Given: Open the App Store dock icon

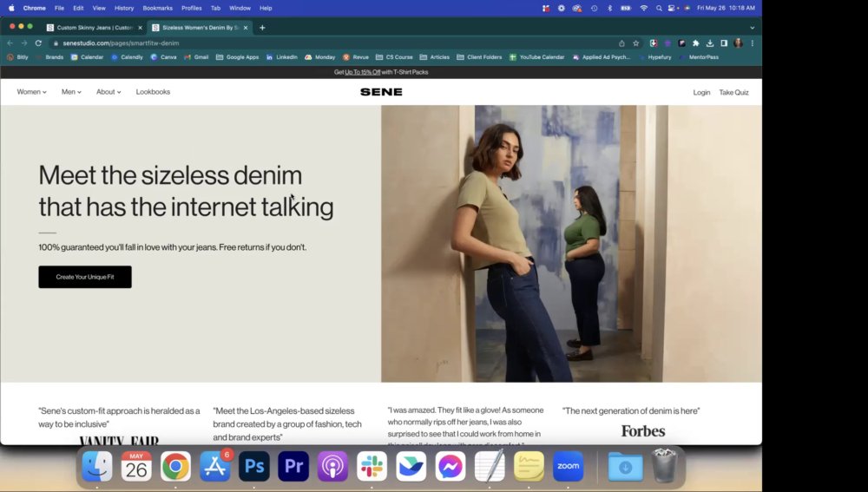Looking at the screenshot, I should tap(214, 466).
